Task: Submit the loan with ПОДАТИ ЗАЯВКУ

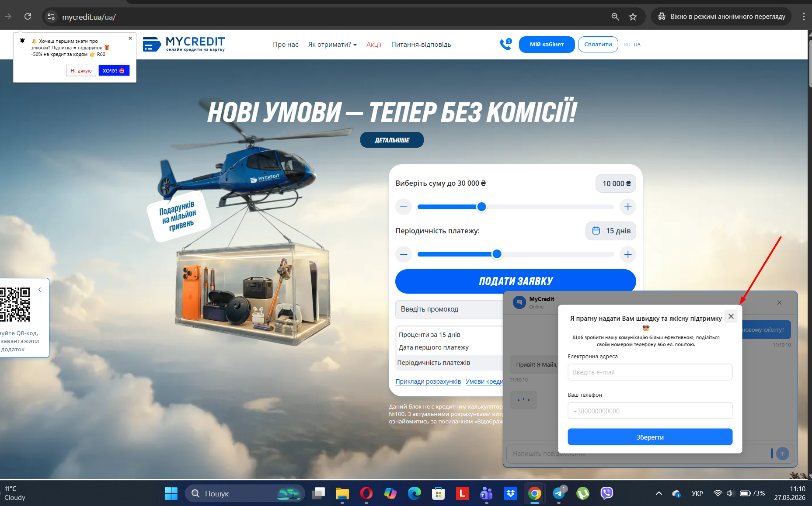Action: tap(516, 281)
